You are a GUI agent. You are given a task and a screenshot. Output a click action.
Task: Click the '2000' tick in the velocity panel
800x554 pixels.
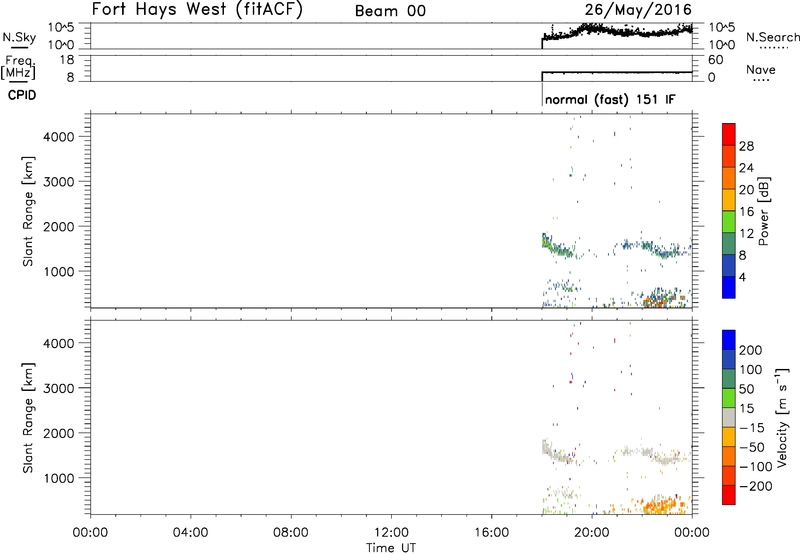(58, 433)
